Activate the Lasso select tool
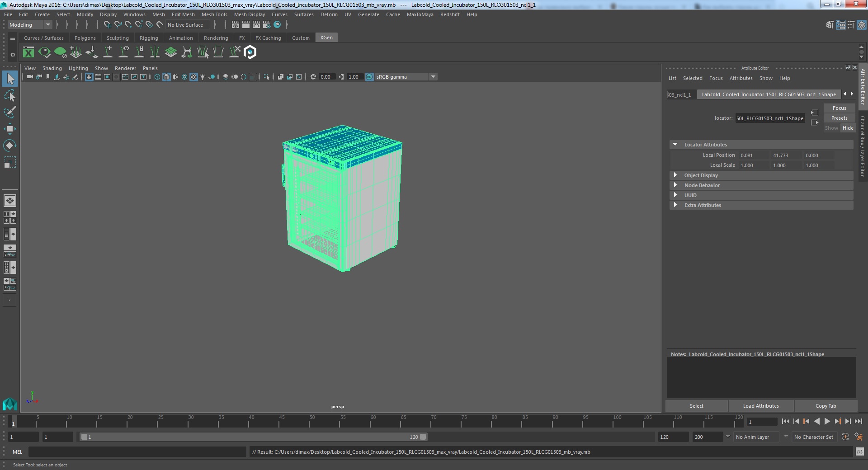This screenshot has height=470, width=868. pos(10,95)
